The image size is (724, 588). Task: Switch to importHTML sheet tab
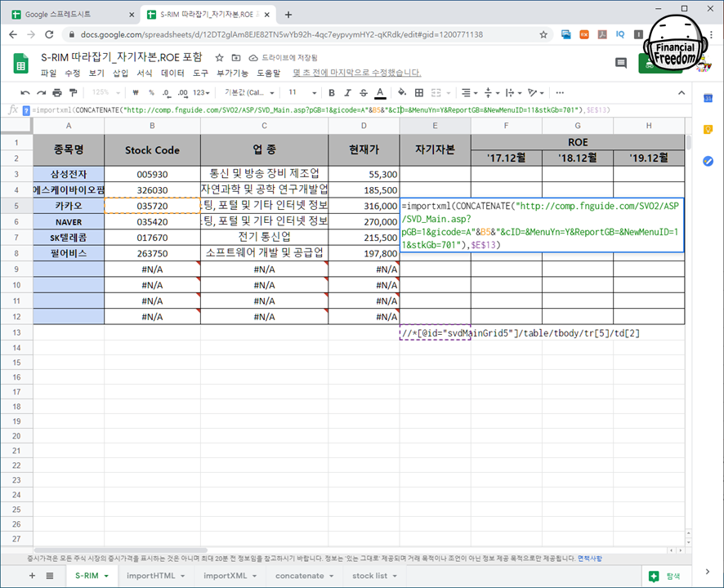(x=150, y=576)
